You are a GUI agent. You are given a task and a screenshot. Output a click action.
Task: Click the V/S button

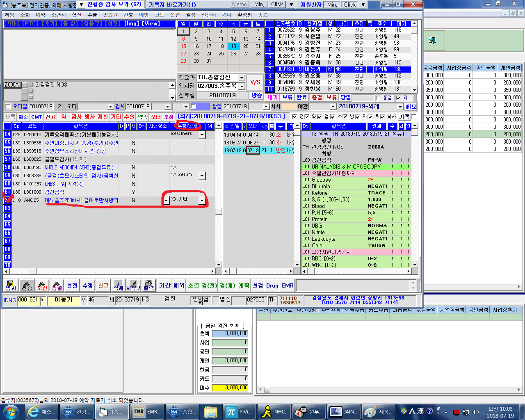255,82
